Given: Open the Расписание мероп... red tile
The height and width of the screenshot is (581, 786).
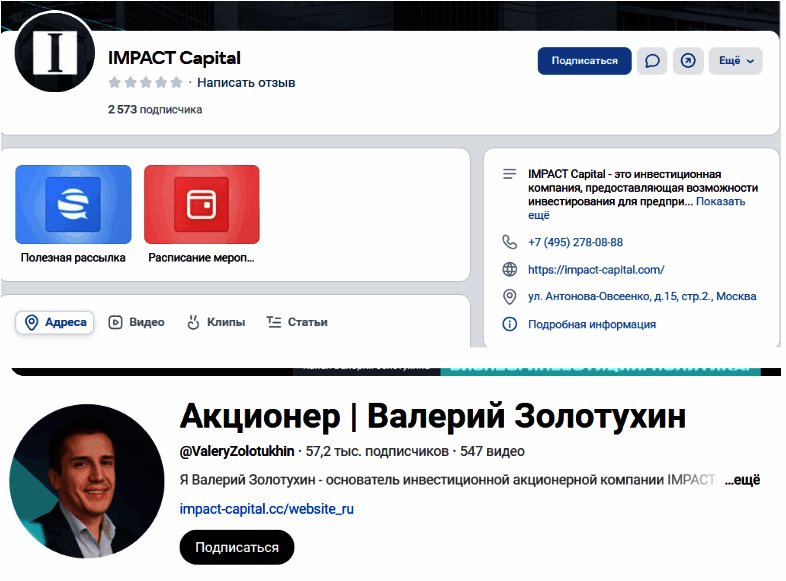Looking at the screenshot, I should [x=202, y=215].
